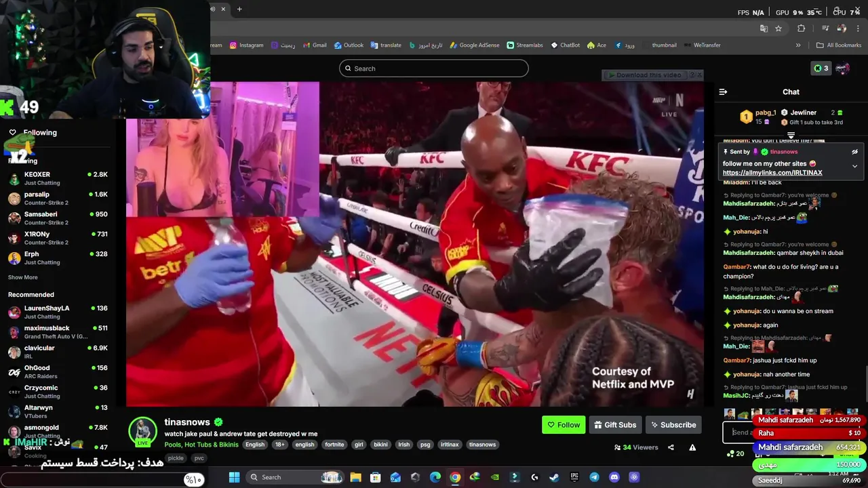Image resolution: width=868 pixels, height=488 pixels.
Task: Select the English language tag
Action: coord(255,445)
